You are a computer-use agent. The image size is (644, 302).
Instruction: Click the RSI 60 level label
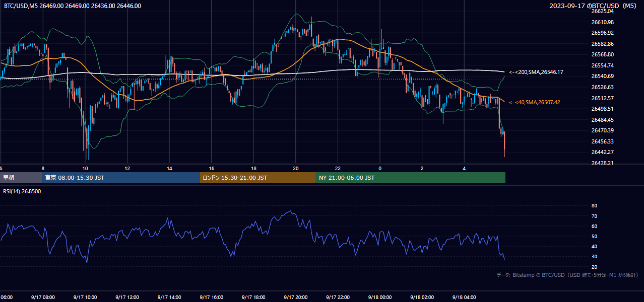[x=594, y=226]
